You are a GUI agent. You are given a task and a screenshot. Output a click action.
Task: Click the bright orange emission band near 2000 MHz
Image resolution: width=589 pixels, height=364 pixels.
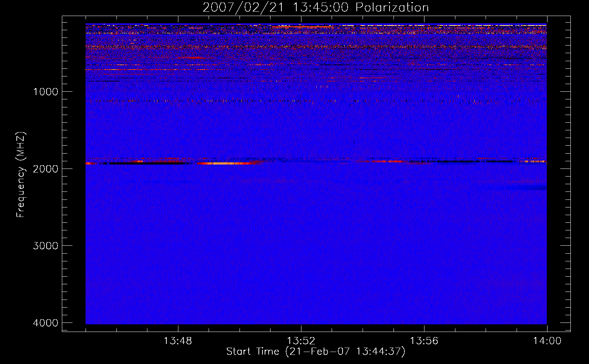(226, 163)
